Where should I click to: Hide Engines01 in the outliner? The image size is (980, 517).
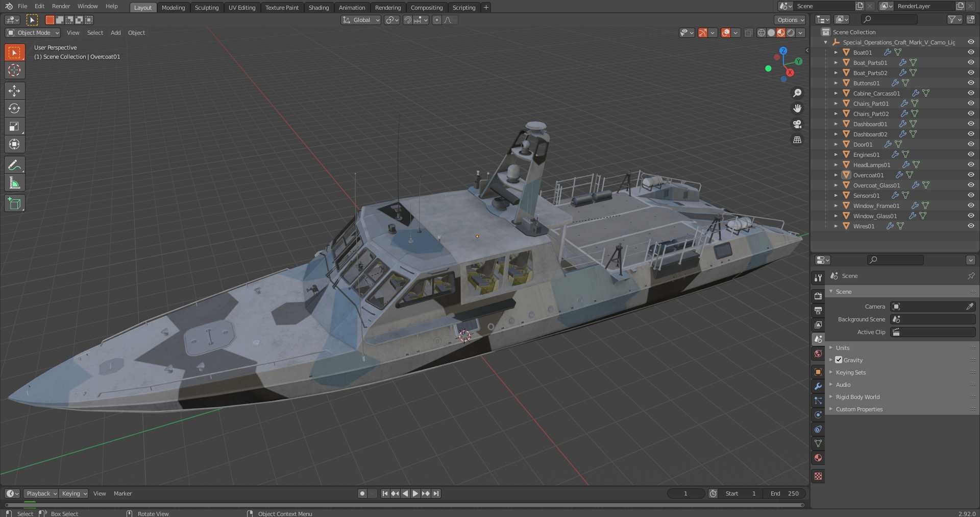point(971,154)
